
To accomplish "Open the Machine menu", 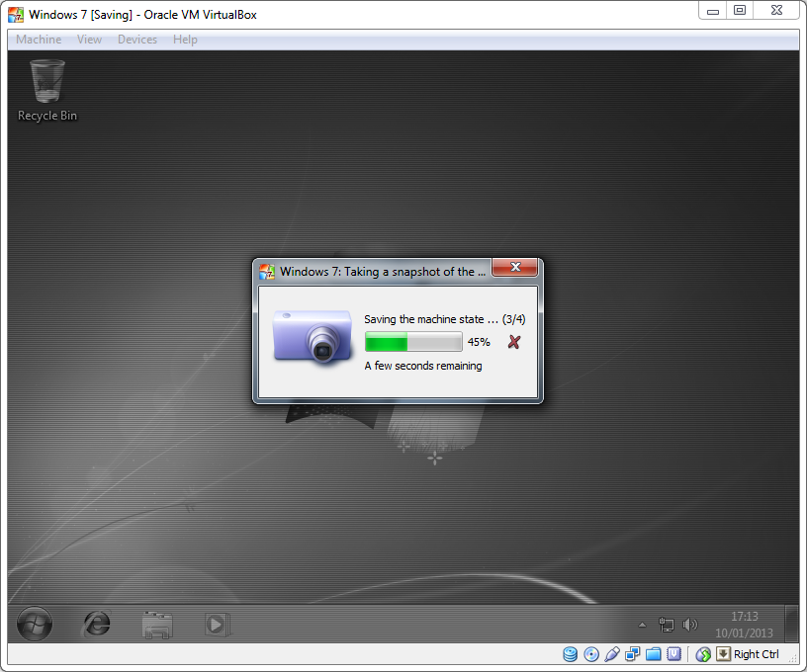I will click(x=39, y=40).
